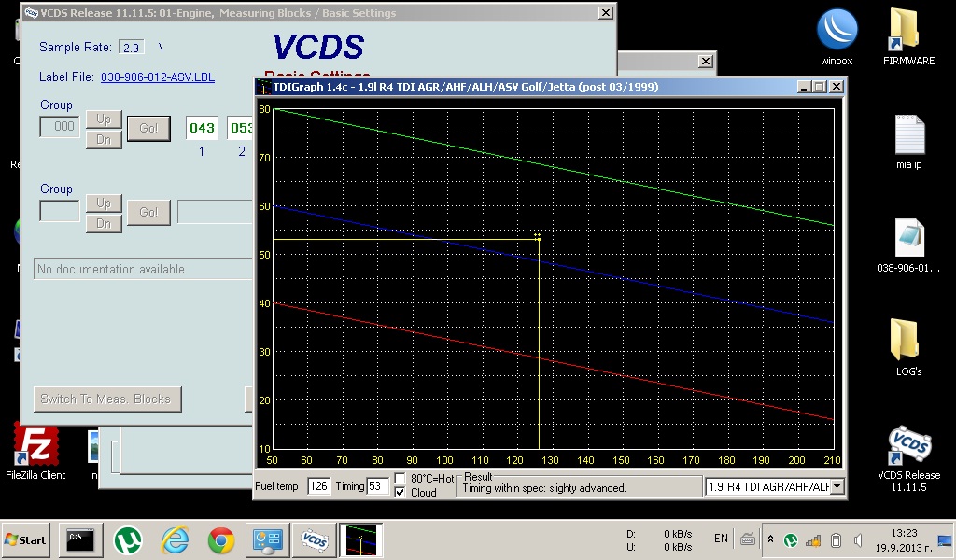Click the EN language indicator

(x=721, y=539)
